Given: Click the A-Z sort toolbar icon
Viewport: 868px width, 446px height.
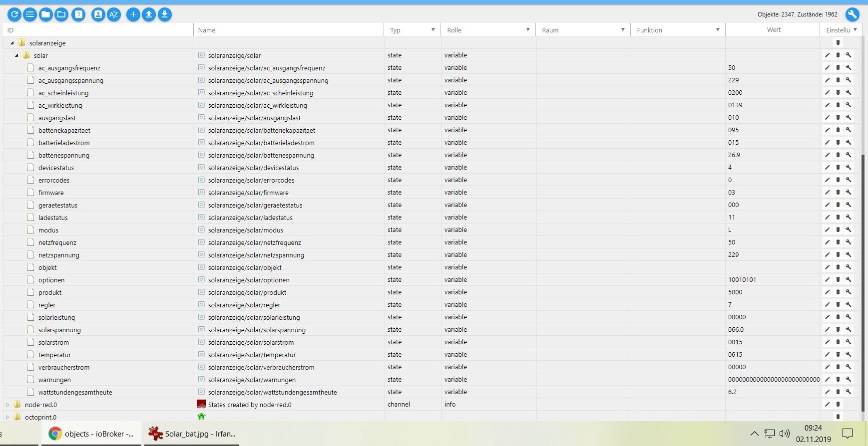Looking at the screenshot, I should pyautogui.click(x=114, y=14).
